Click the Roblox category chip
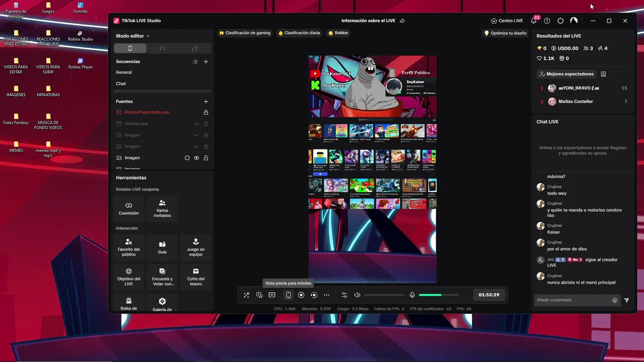Image resolution: width=644 pixels, height=362 pixels. point(338,33)
